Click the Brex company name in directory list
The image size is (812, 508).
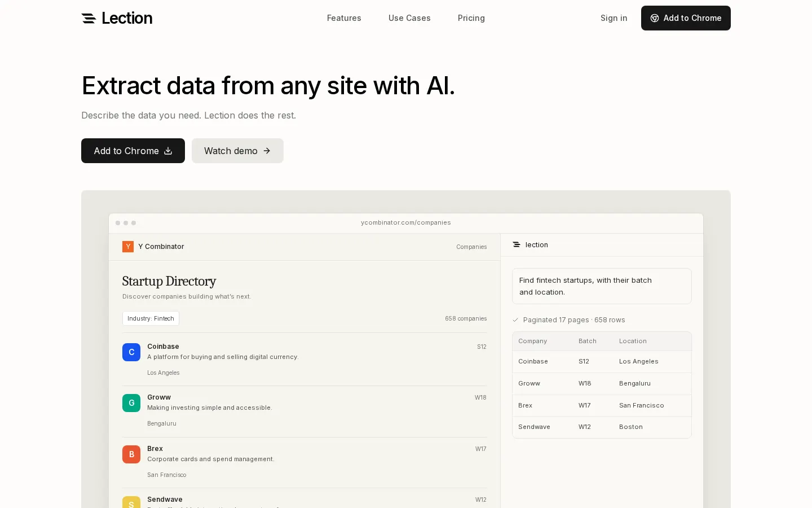coord(155,449)
